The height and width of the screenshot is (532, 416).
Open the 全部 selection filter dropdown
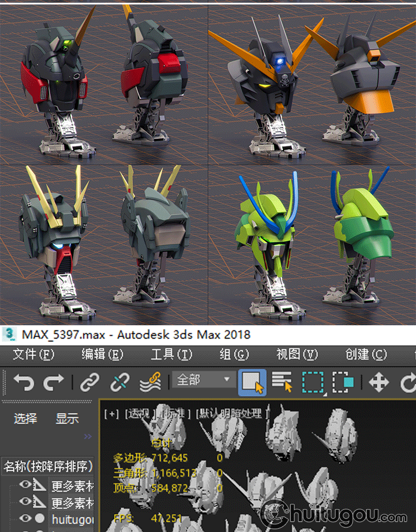pyautogui.click(x=203, y=380)
